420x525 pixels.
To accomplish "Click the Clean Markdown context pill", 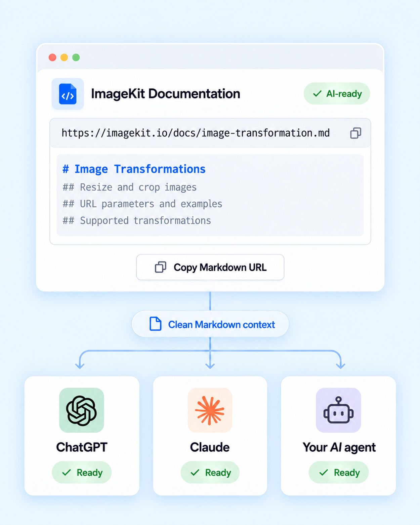I will (210, 324).
